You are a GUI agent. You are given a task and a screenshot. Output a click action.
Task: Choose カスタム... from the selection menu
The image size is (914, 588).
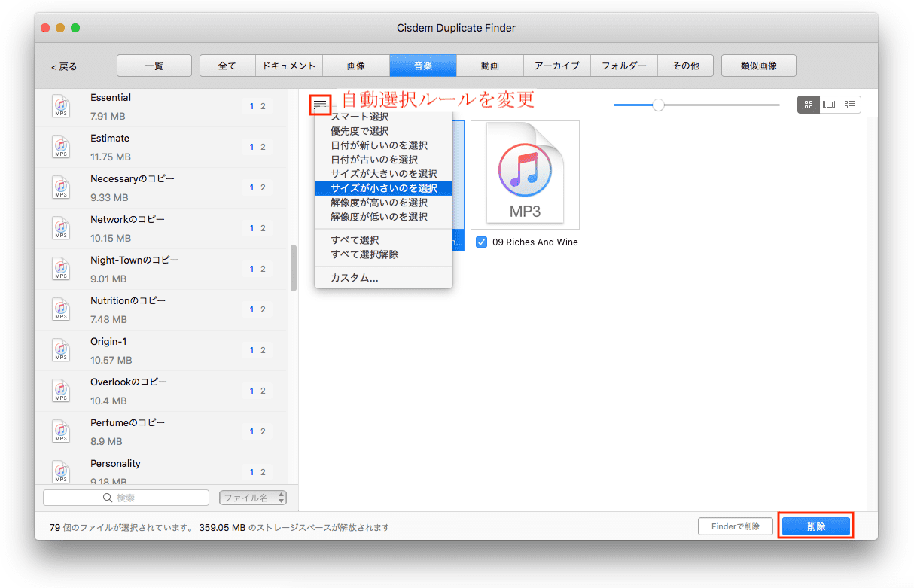click(355, 278)
